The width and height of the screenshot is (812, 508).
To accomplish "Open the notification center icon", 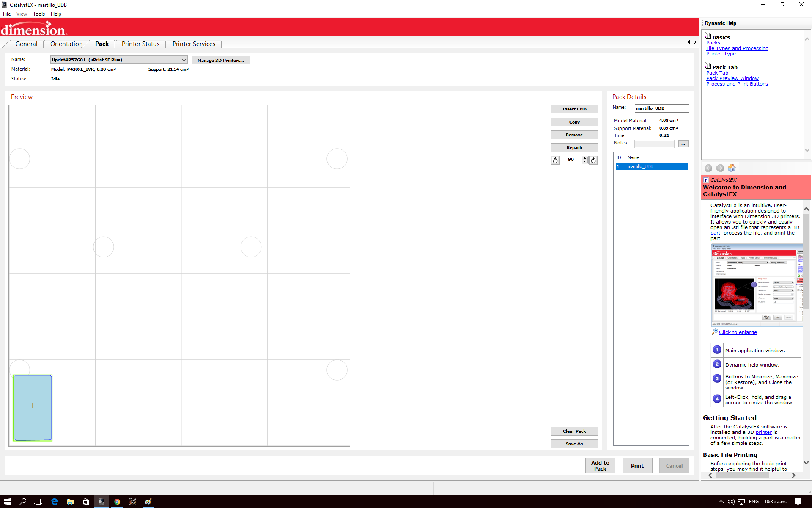I will [x=798, y=502].
